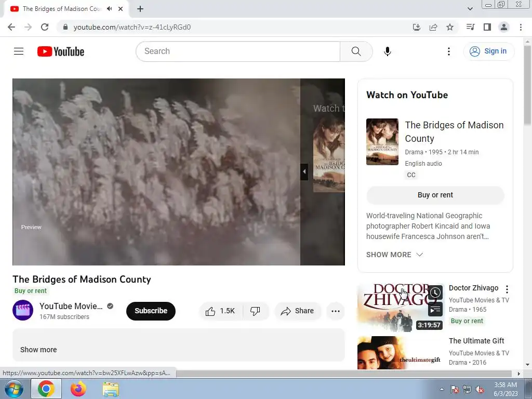The height and width of the screenshot is (399, 532).
Task: Open a new tab with the plus button
Action: [140, 9]
